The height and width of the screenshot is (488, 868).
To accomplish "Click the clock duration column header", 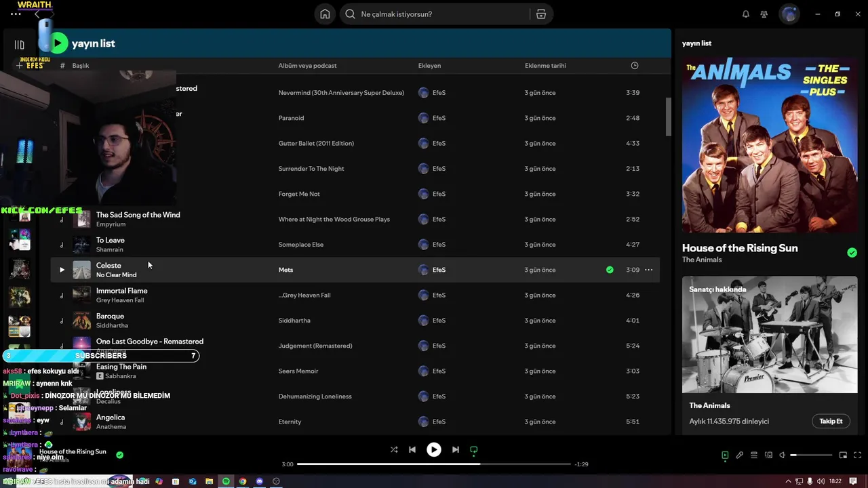I will 635,66.
